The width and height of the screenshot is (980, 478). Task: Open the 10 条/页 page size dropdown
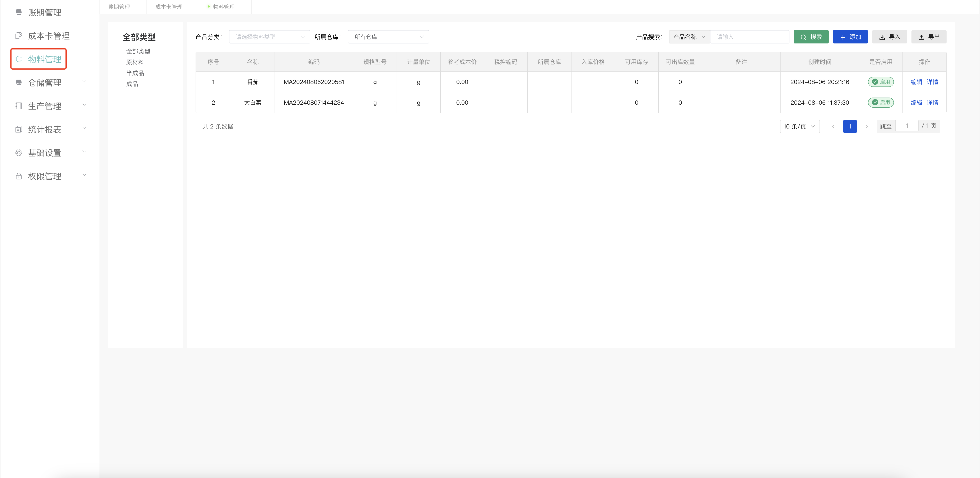point(799,126)
